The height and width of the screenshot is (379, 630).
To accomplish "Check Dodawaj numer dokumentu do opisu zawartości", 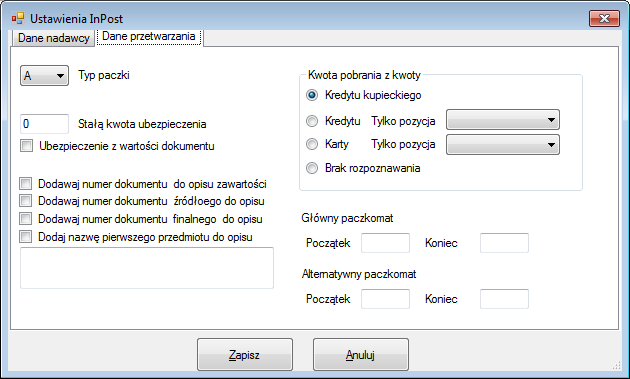I will [x=25, y=184].
